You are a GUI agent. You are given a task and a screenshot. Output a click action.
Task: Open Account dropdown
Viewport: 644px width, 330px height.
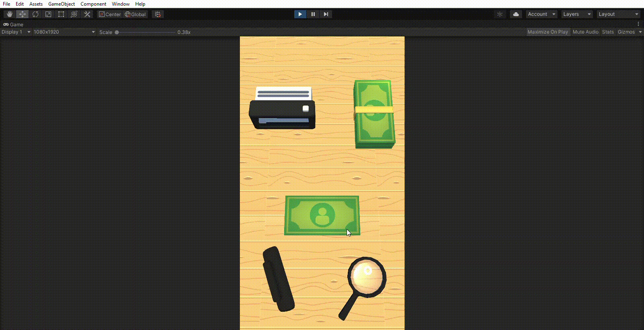pos(542,14)
